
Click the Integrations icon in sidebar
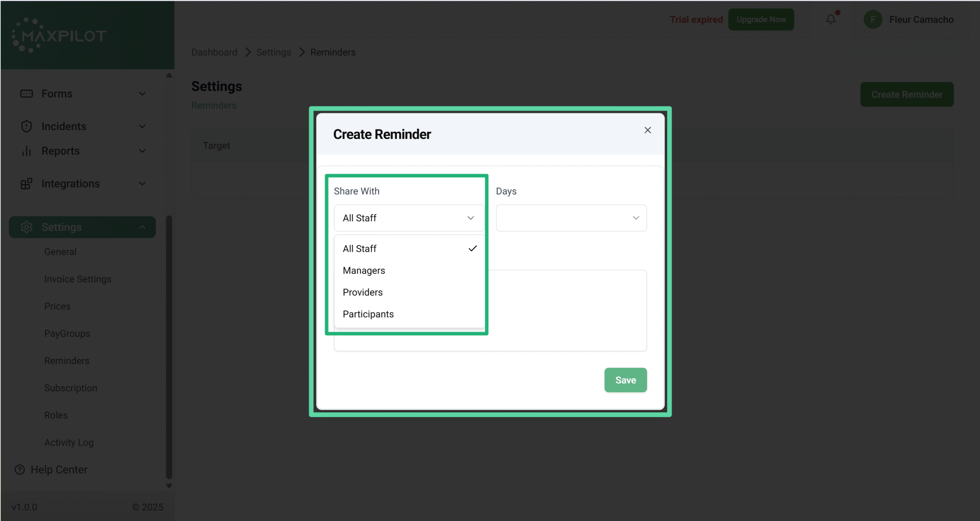26,184
